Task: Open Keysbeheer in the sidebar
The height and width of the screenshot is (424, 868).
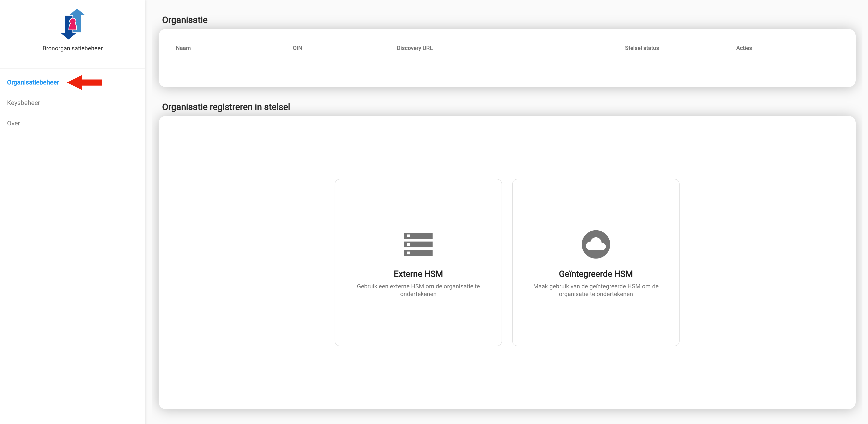Action: 24,103
